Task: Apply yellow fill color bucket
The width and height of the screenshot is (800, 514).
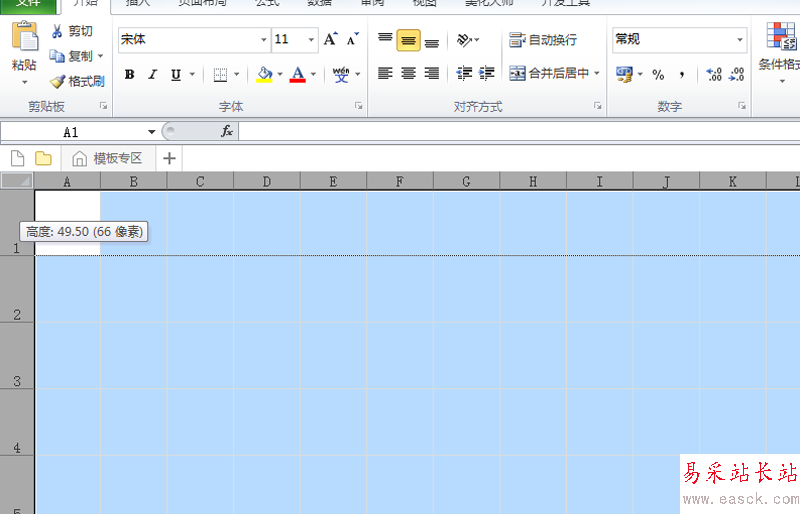Action: pos(264,75)
